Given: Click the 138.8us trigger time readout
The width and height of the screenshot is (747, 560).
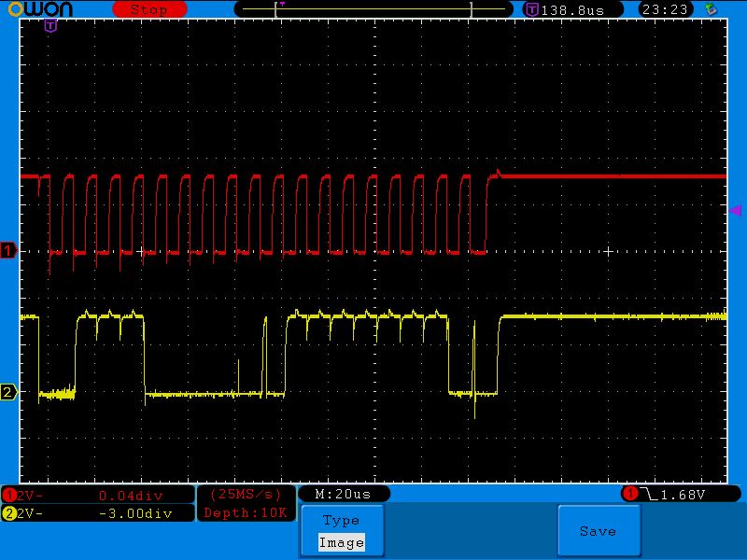Looking at the screenshot, I should pos(573,10).
